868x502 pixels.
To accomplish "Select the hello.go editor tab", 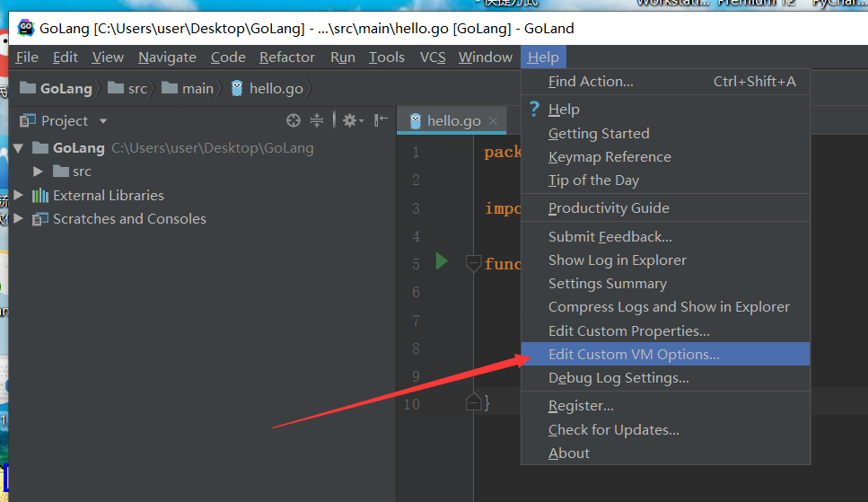I will pyautogui.click(x=452, y=121).
